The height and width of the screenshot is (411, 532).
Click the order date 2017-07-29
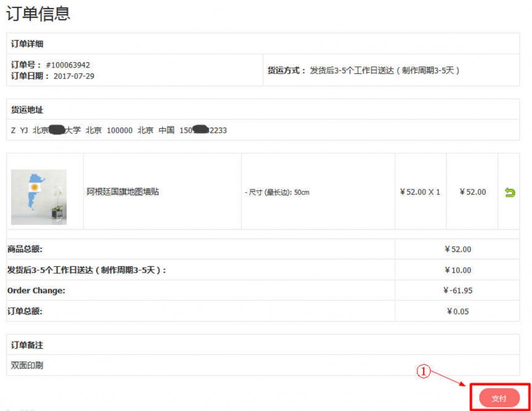pos(74,76)
